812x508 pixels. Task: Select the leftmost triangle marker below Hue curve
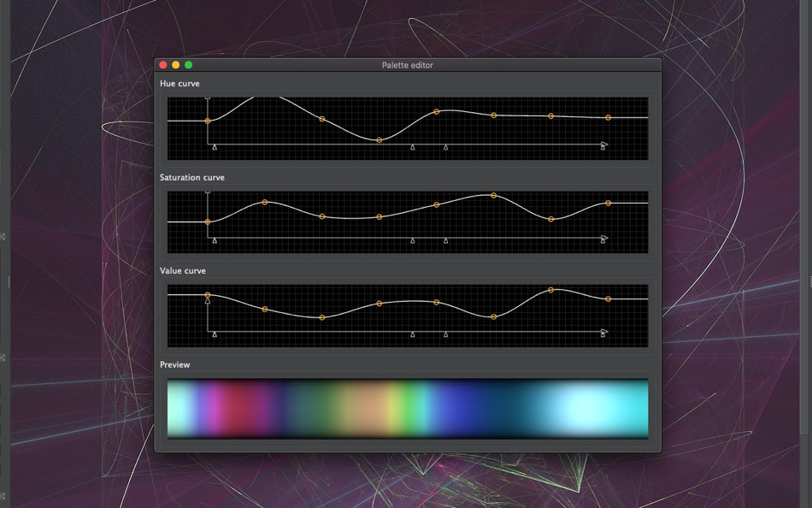coord(213,147)
